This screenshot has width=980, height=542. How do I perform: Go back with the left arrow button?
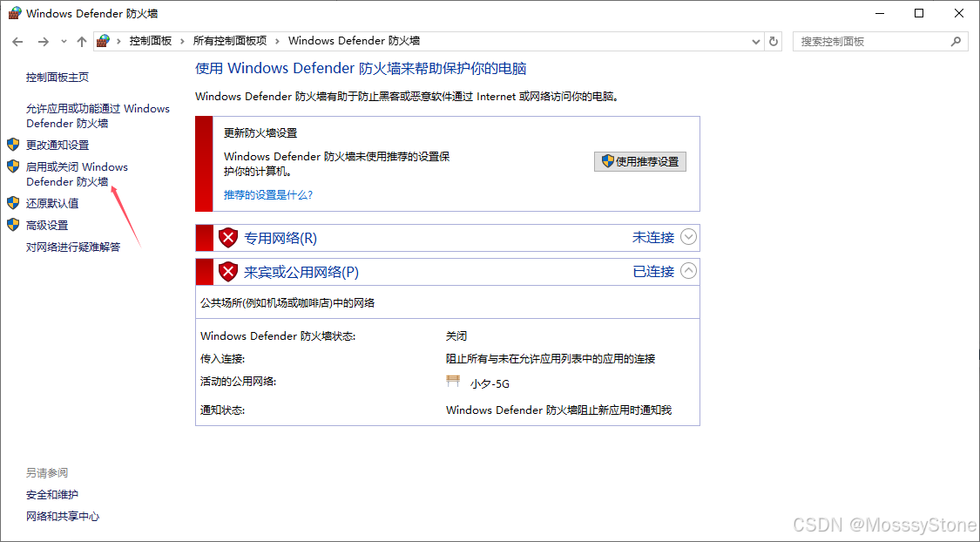17,42
